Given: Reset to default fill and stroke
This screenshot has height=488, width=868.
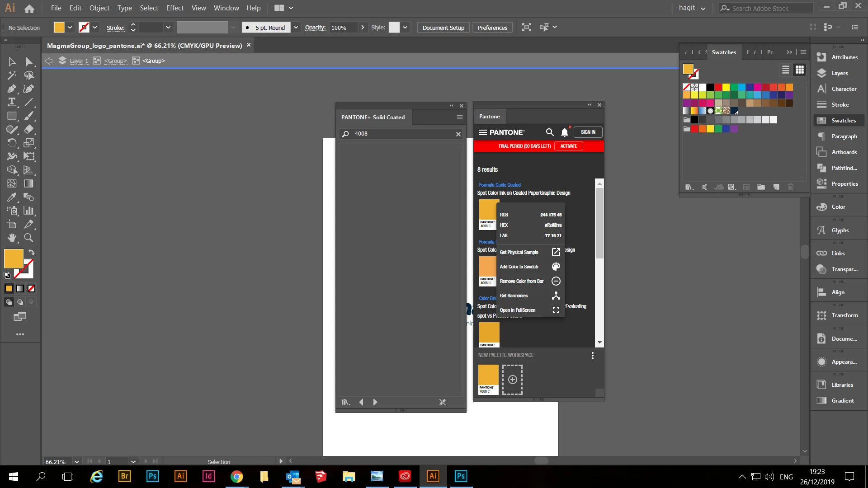Looking at the screenshot, I should click(7, 275).
